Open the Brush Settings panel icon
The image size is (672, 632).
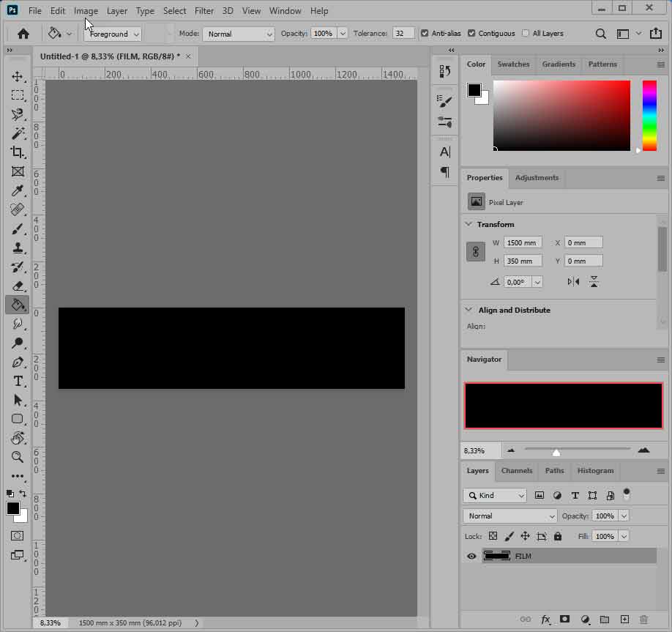click(x=445, y=101)
